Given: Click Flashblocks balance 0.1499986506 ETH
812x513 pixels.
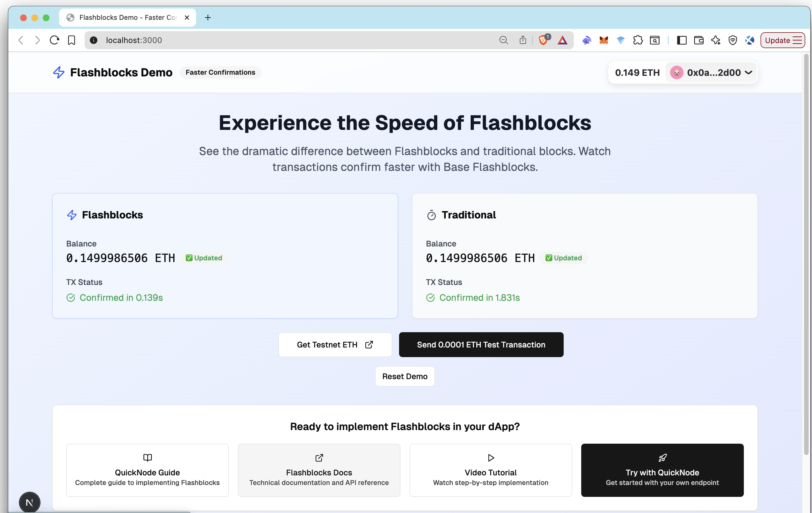Looking at the screenshot, I should click(120, 258).
